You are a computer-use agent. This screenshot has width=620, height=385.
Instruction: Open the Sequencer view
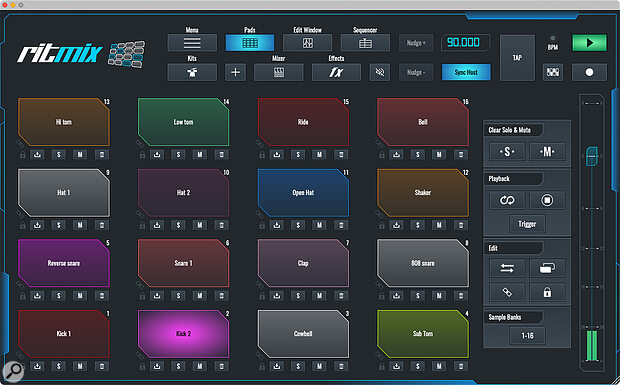point(365,43)
